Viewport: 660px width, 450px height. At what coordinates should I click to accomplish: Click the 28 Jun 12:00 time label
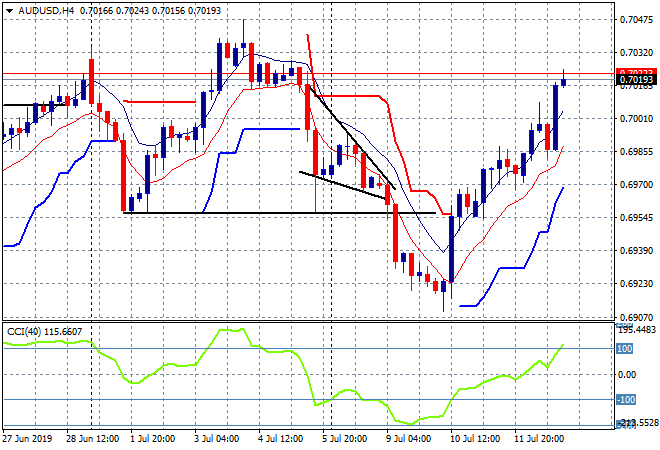point(92,439)
